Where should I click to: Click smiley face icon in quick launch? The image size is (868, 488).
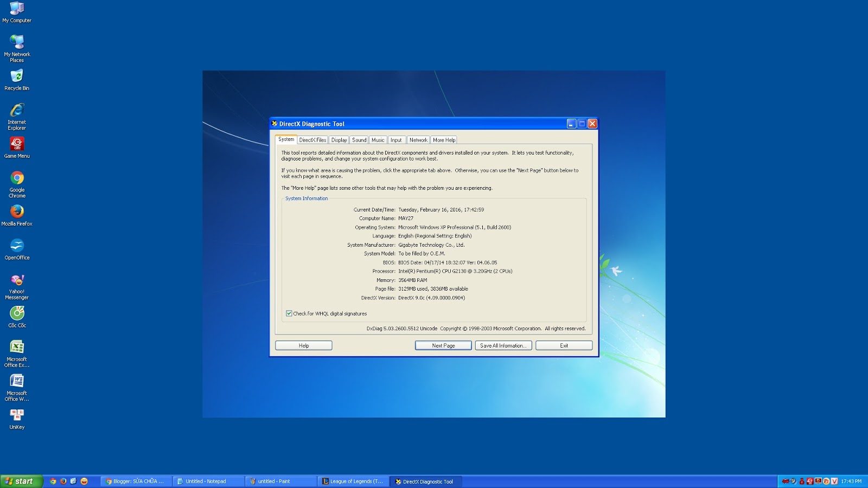click(x=84, y=481)
